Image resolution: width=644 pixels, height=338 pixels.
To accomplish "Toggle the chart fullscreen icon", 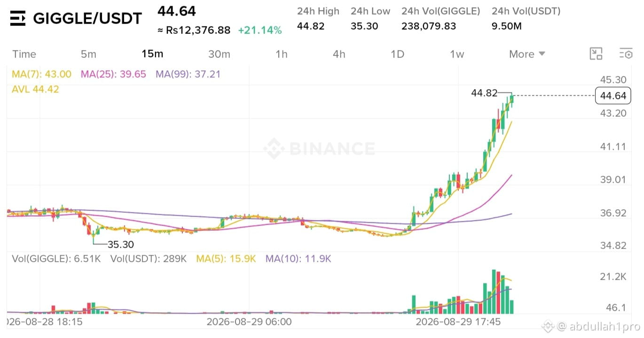I will tap(596, 54).
